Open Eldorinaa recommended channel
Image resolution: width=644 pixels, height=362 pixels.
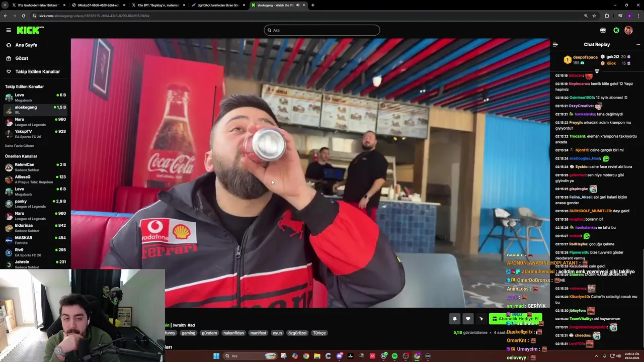(x=35, y=228)
